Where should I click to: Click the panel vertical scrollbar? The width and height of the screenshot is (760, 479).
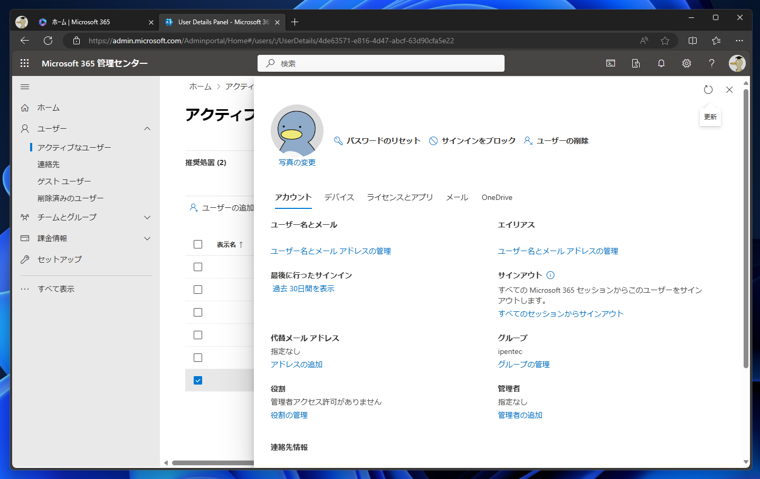(x=746, y=228)
